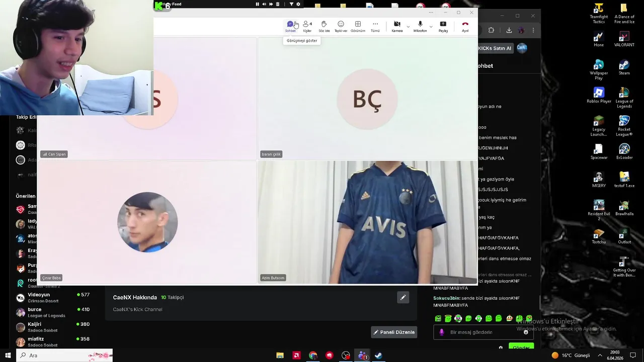The height and width of the screenshot is (362, 644).
Task: Select the VALORANT desktop shortcut
Action: [624, 39]
